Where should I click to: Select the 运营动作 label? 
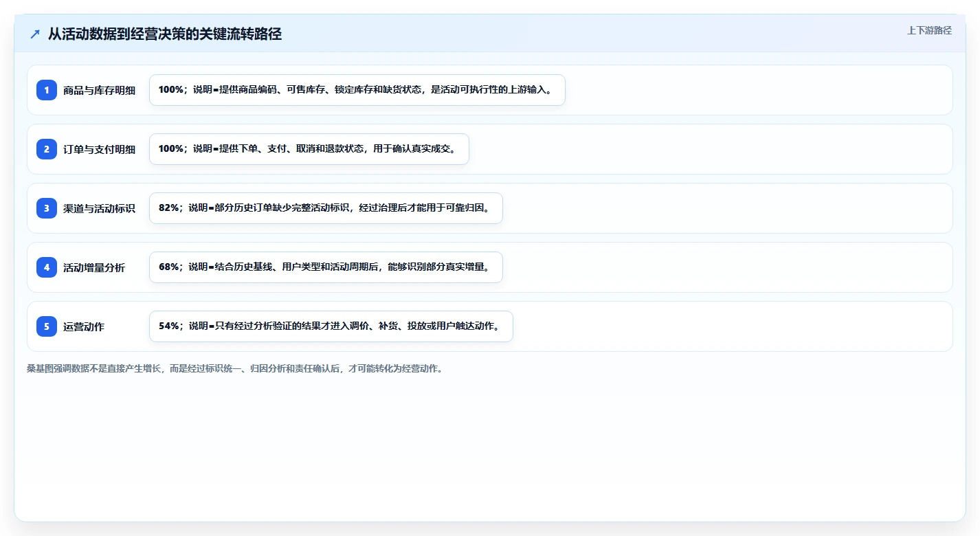(x=84, y=326)
